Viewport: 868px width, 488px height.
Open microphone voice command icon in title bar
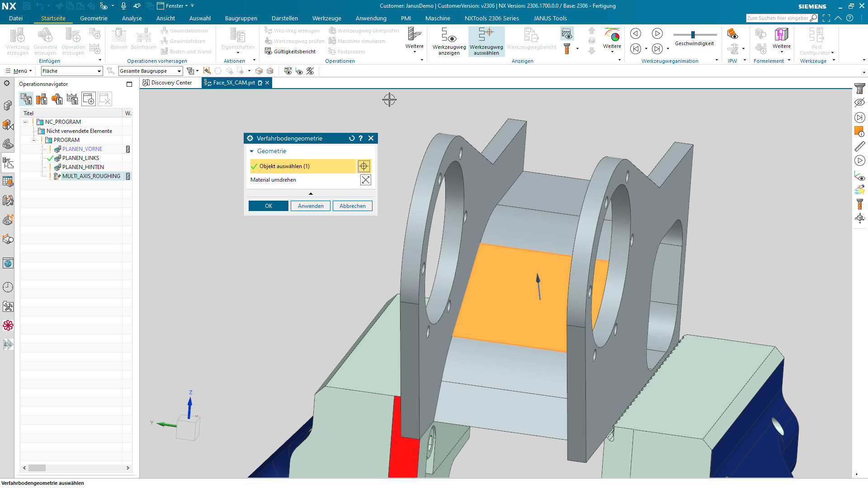(123, 6)
